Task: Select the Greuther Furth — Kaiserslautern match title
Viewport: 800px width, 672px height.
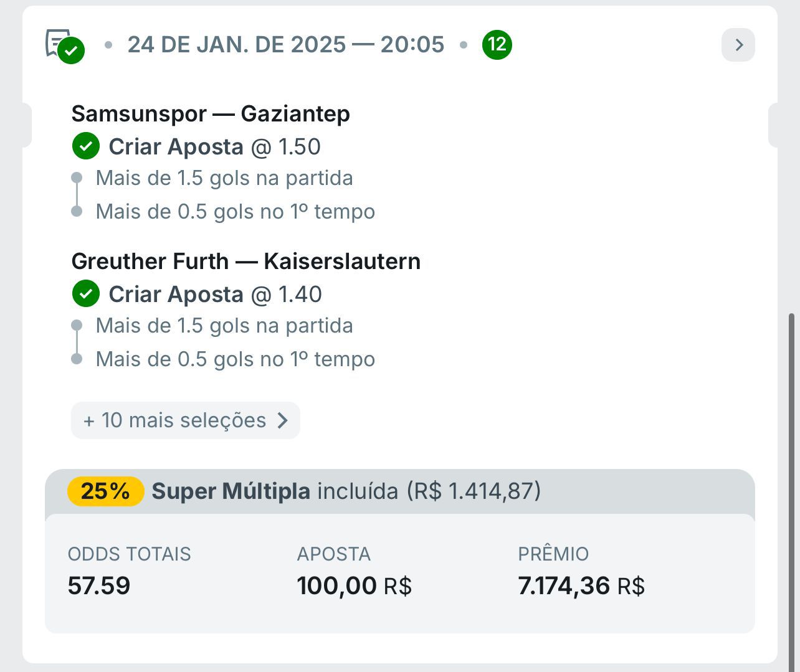Action: pyautogui.click(x=246, y=261)
